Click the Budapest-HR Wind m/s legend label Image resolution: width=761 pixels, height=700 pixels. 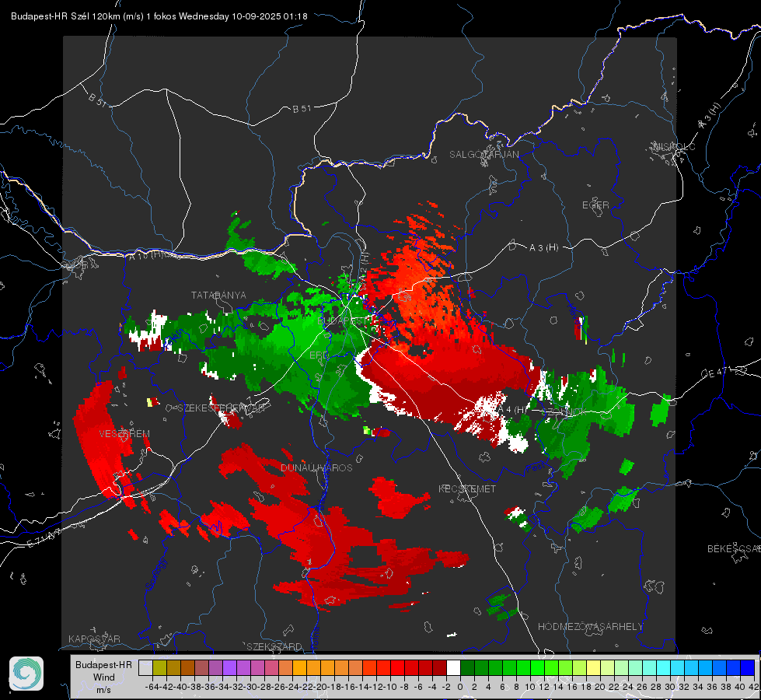[x=103, y=677]
